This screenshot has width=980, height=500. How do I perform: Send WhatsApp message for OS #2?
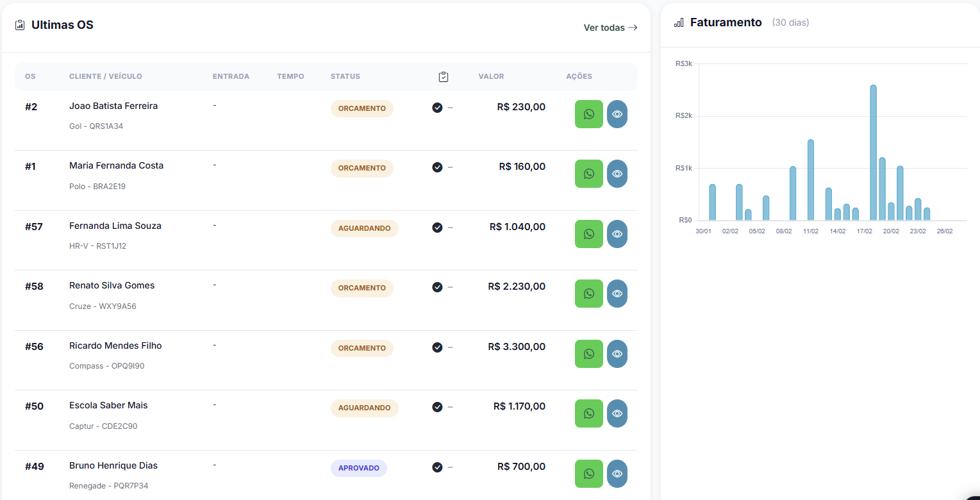click(588, 114)
